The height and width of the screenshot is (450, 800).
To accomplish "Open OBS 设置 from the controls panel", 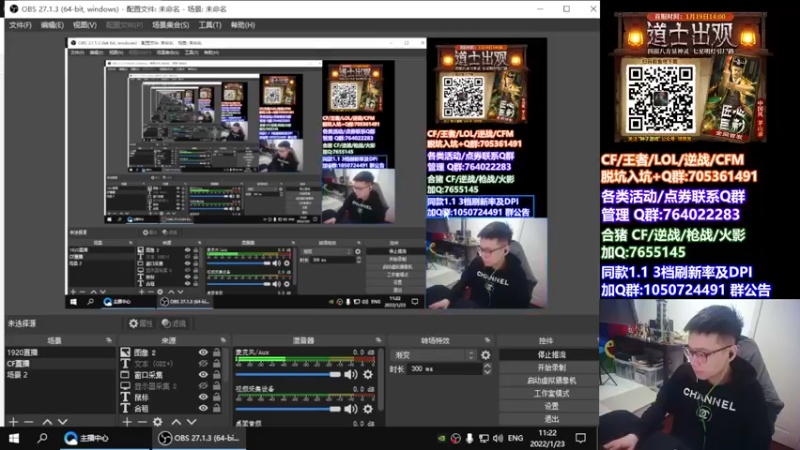I will (549, 406).
